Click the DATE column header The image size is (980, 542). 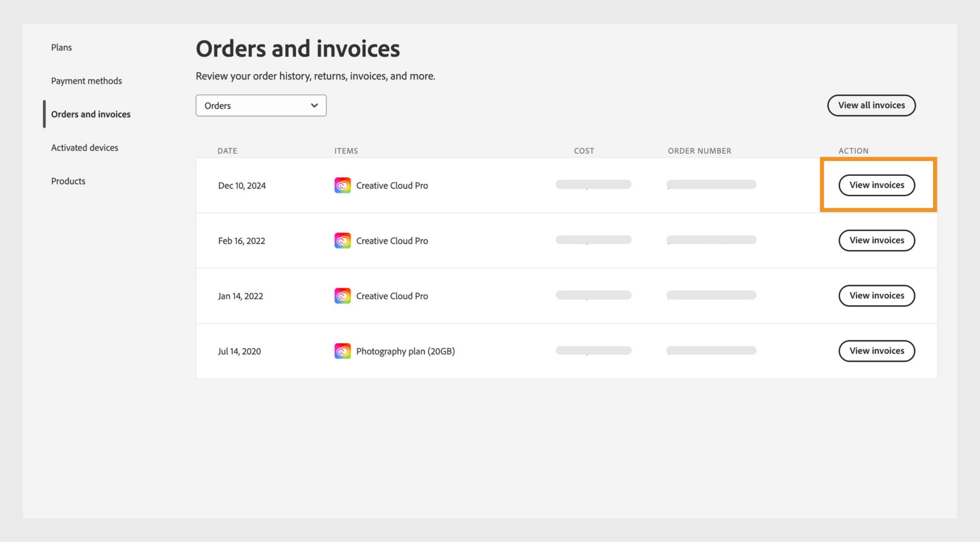pos(227,151)
